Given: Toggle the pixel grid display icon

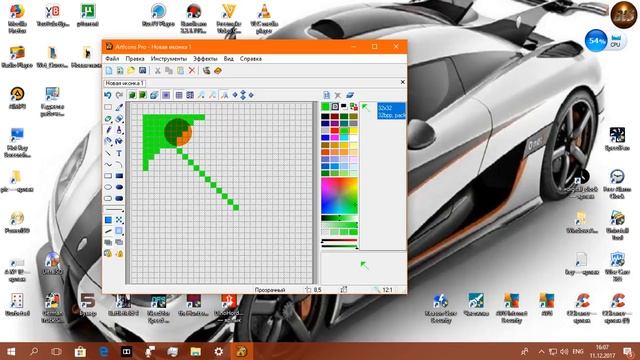Looking at the screenshot, I should click(x=179, y=95).
